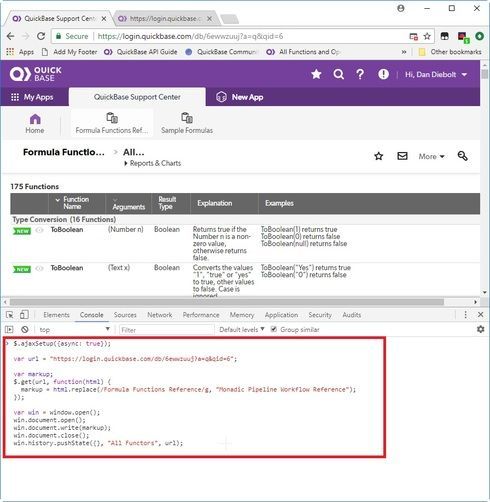
Task: Close the DevTools panel
Action: click(x=480, y=314)
